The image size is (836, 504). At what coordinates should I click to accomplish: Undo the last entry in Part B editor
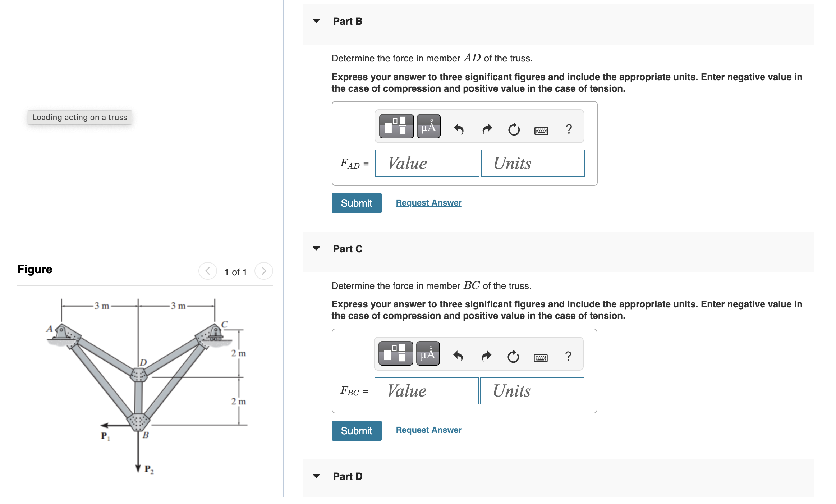459,129
